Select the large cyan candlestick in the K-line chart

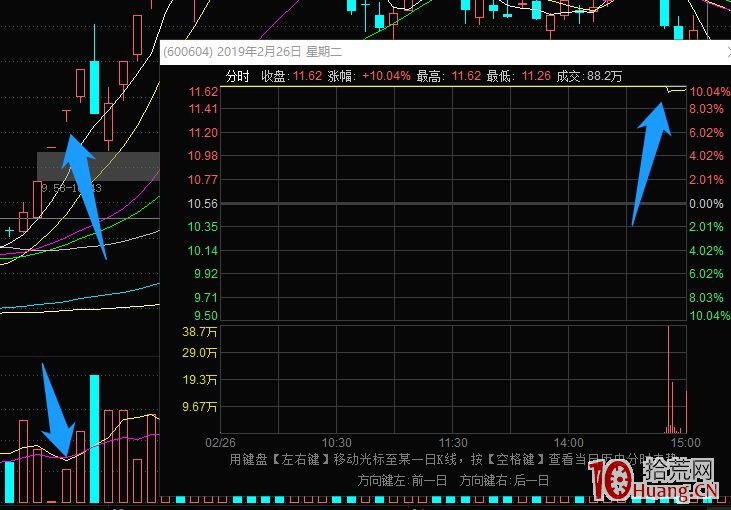click(x=94, y=87)
